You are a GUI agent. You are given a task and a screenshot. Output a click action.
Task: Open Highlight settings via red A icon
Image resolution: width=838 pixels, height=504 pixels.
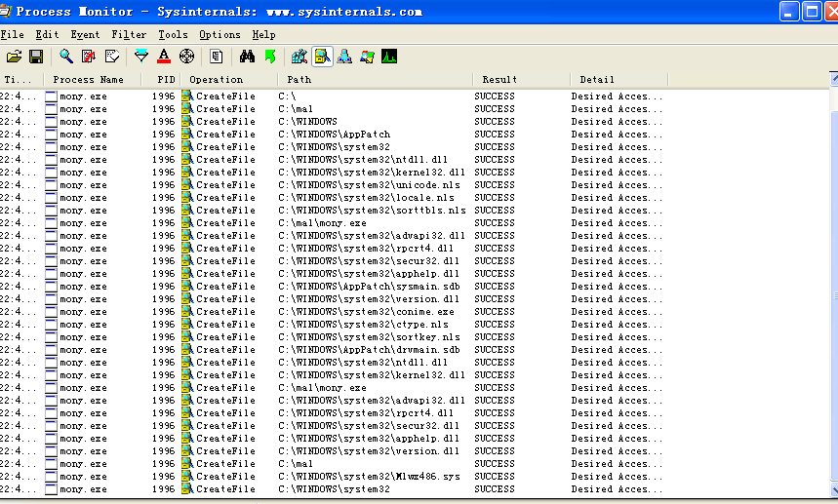[x=164, y=57]
